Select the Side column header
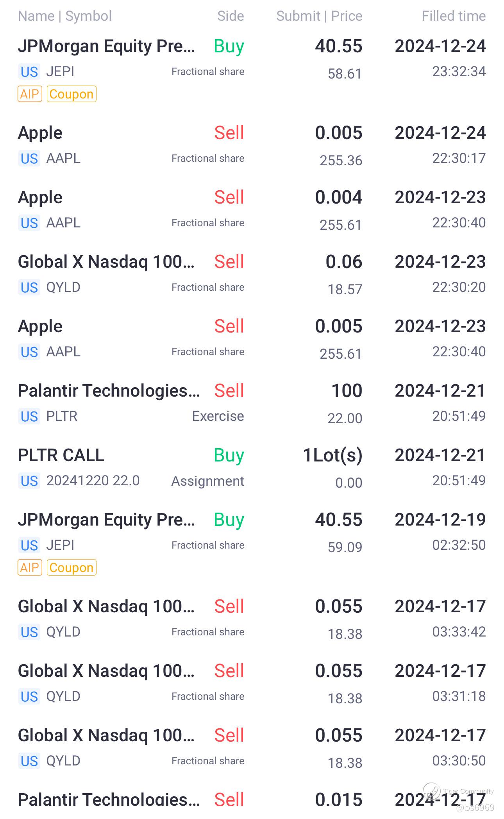 [x=231, y=16]
